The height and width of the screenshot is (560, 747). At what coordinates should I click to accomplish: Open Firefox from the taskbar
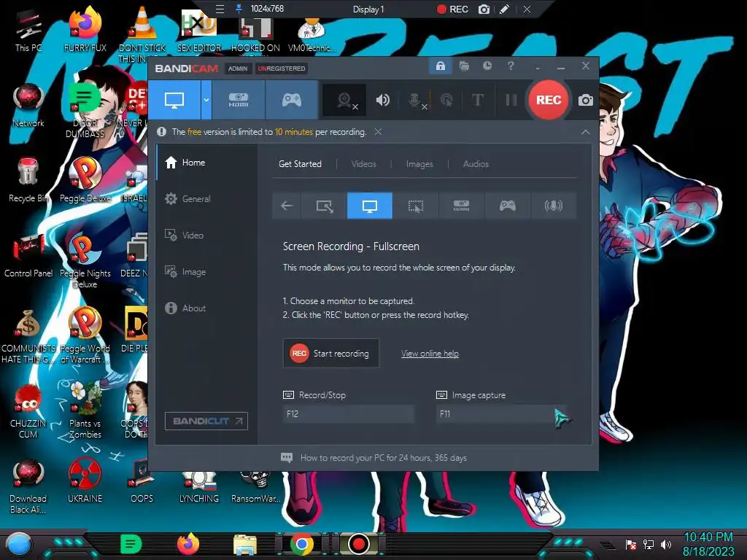[x=188, y=544]
